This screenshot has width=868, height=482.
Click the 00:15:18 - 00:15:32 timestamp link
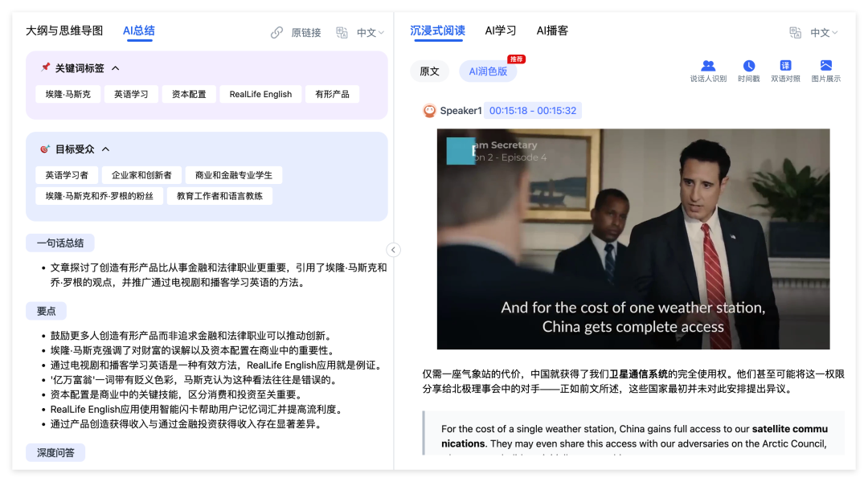click(x=533, y=111)
